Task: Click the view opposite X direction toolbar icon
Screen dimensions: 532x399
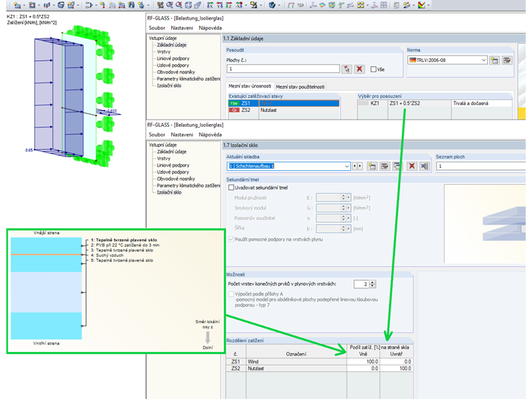Action: tap(239, 5)
